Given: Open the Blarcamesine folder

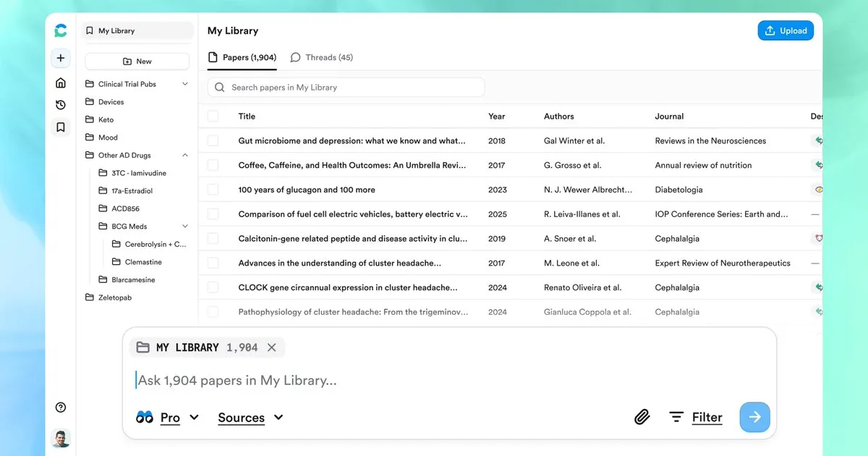Looking at the screenshot, I should pos(133,280).
